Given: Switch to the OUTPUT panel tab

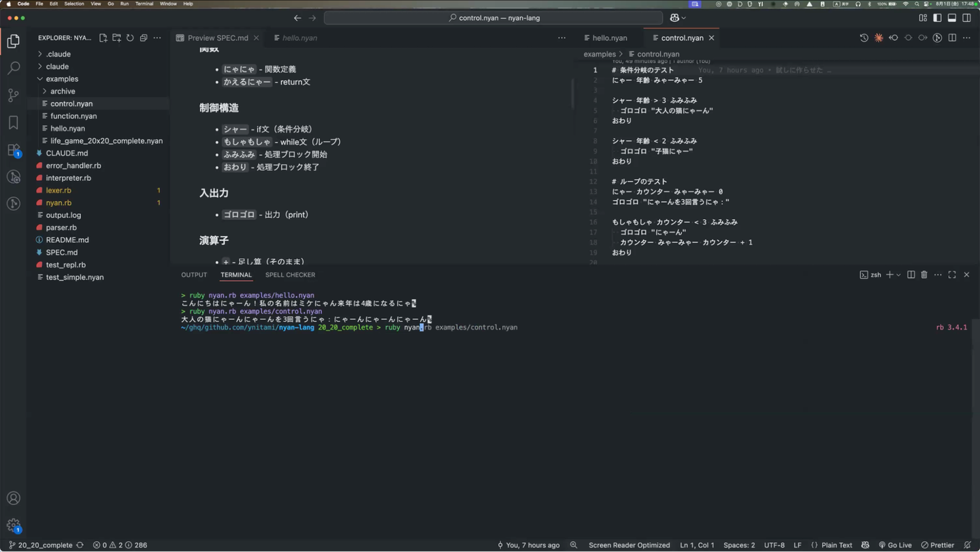Looking at the screenshot, I should pyautogui.click(x=194, y=275).
